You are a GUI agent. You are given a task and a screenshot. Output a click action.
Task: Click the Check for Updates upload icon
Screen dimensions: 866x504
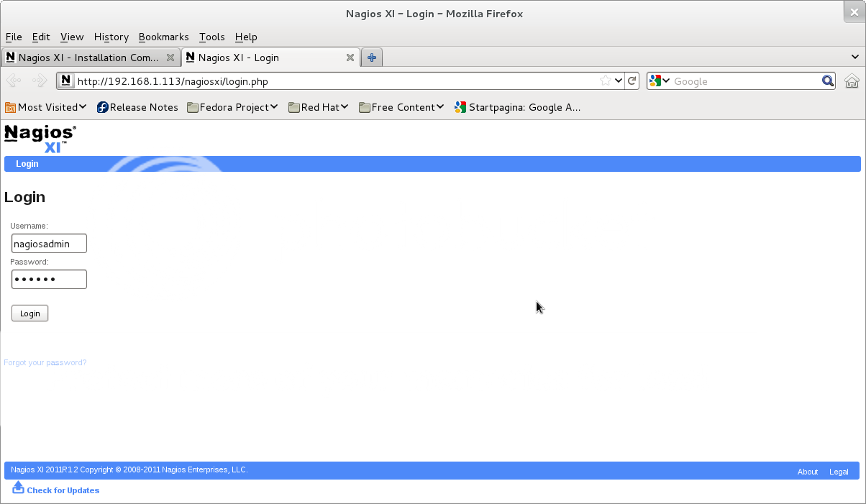(x=18, y=488)
